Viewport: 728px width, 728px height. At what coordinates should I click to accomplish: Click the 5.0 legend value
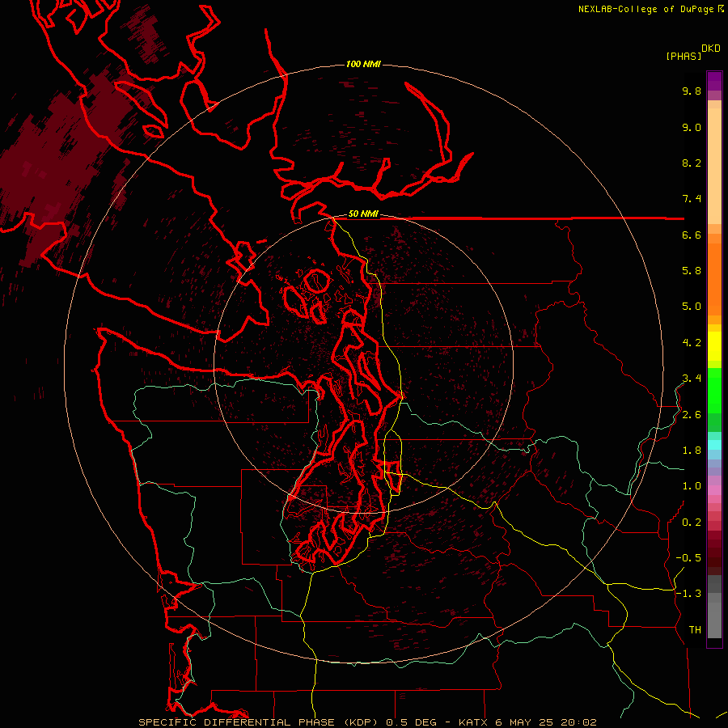click(x=692, y=307)
